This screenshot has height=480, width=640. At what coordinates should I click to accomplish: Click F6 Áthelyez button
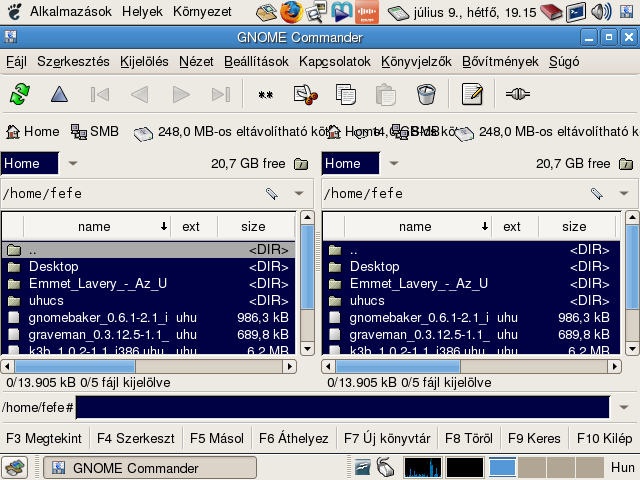pyautogui.click(x=293, y=438)
